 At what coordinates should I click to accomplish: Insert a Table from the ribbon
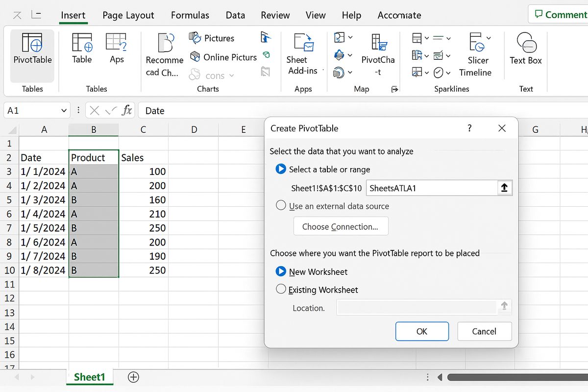coord(82,48)
